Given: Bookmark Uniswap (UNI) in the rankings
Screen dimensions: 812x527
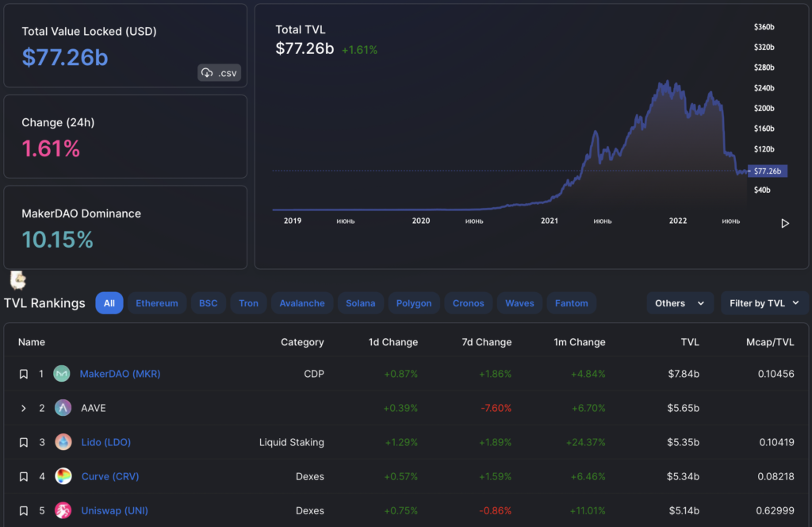Looking at the screenshot, I should (23, 510).
